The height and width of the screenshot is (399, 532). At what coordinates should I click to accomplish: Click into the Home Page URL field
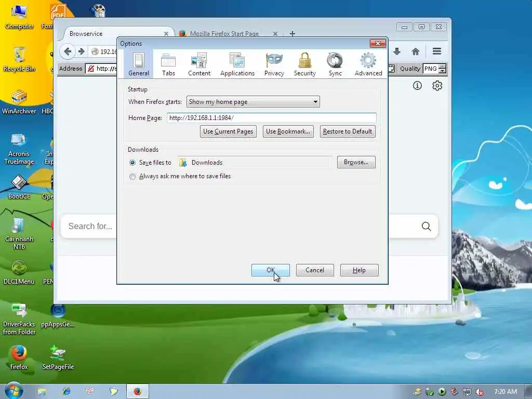tap(271, 118)
